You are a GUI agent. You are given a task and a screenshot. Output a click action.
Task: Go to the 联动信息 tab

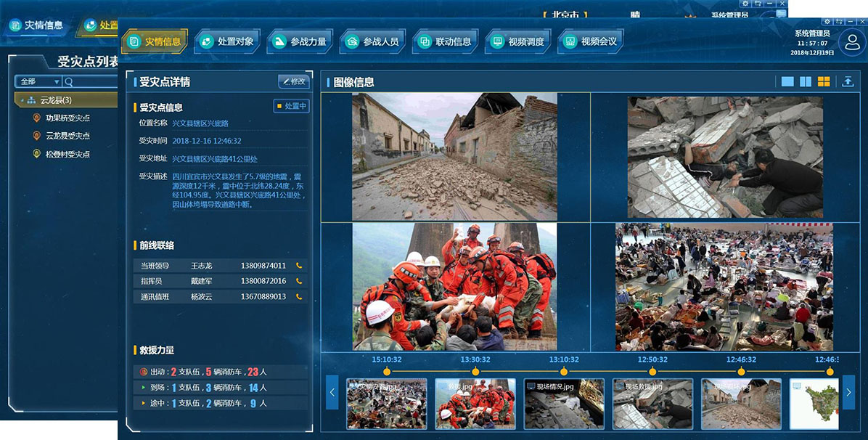(x=445, y=41)
